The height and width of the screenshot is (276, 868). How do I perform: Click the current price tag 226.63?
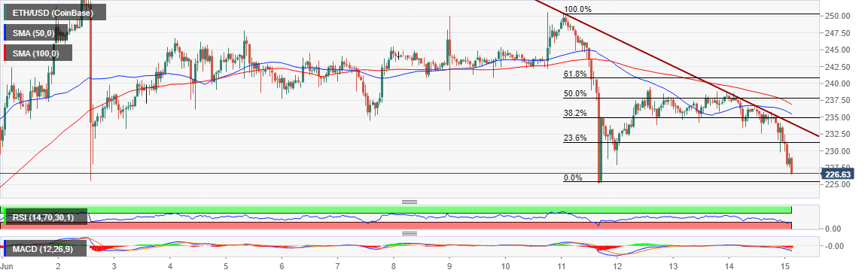click(838, 174)
